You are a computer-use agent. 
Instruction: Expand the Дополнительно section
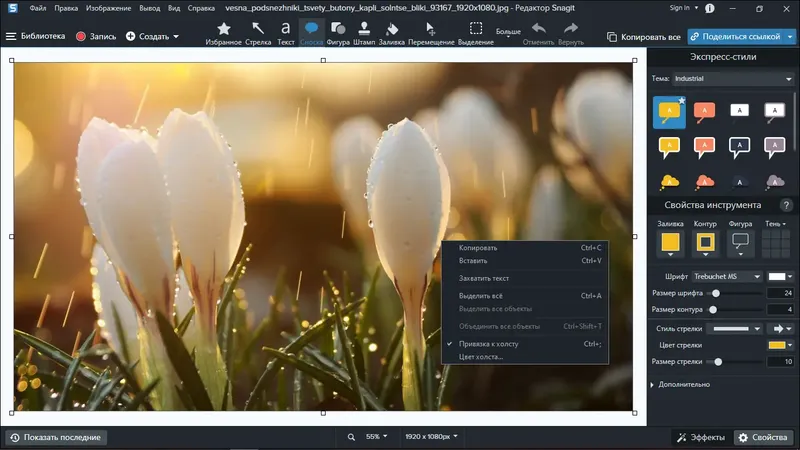[x=683, y=384]
